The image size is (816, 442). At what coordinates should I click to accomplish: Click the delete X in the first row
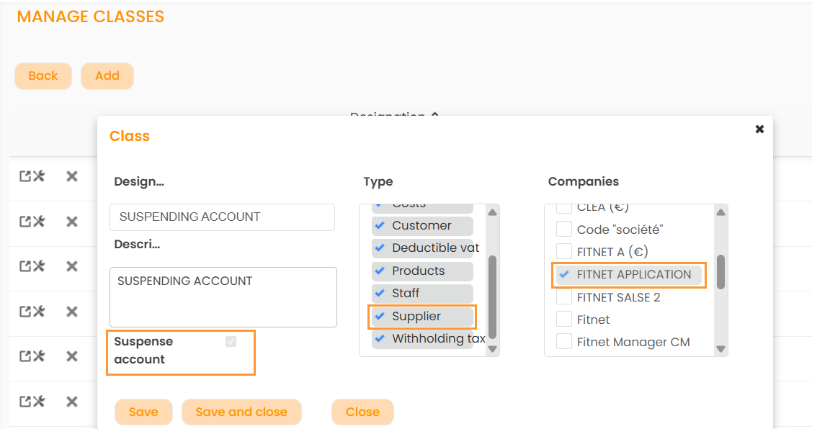pos(72,176)
